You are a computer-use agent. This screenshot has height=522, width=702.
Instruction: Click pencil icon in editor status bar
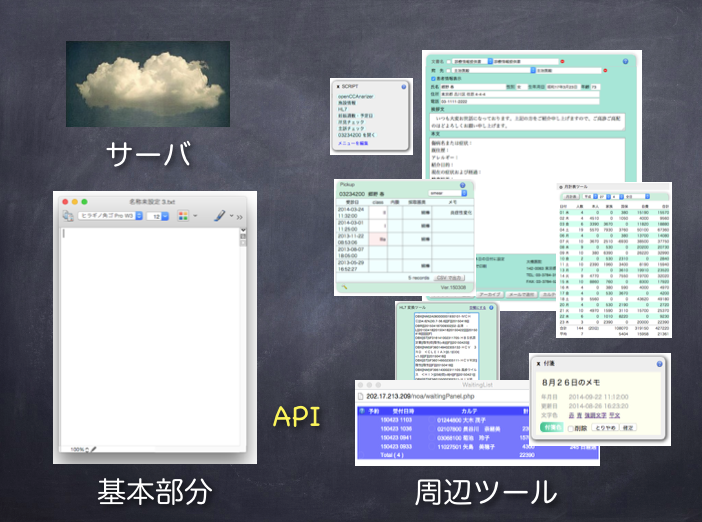[x=94, y=449]
